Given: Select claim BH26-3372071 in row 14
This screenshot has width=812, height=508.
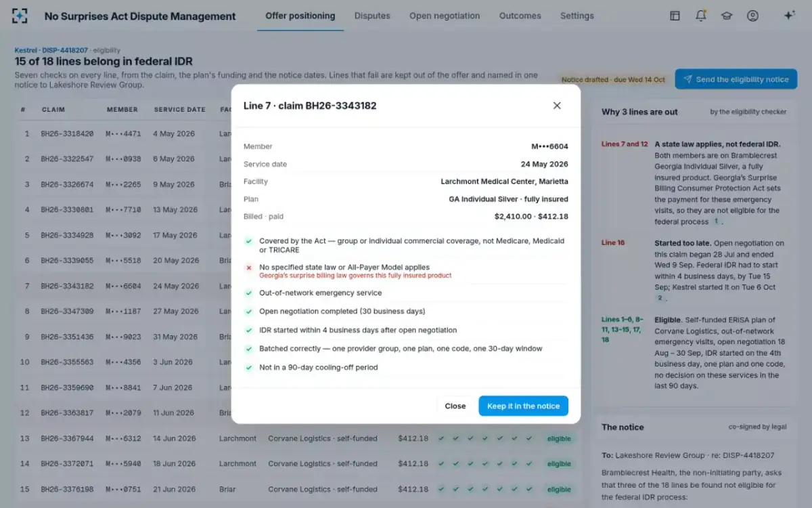Looking at the screenshot, I should coord(67,464).
